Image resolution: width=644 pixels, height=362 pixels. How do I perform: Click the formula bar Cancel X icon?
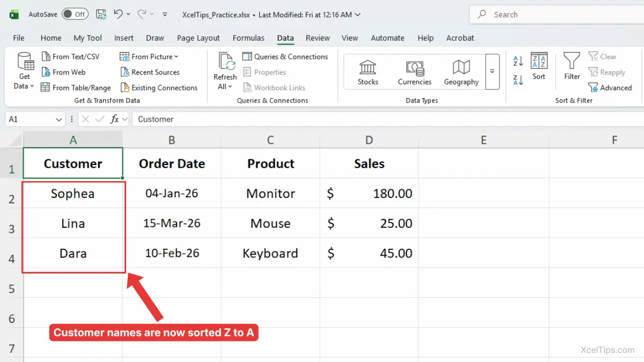pyautogui.click(x=86, y=119)
